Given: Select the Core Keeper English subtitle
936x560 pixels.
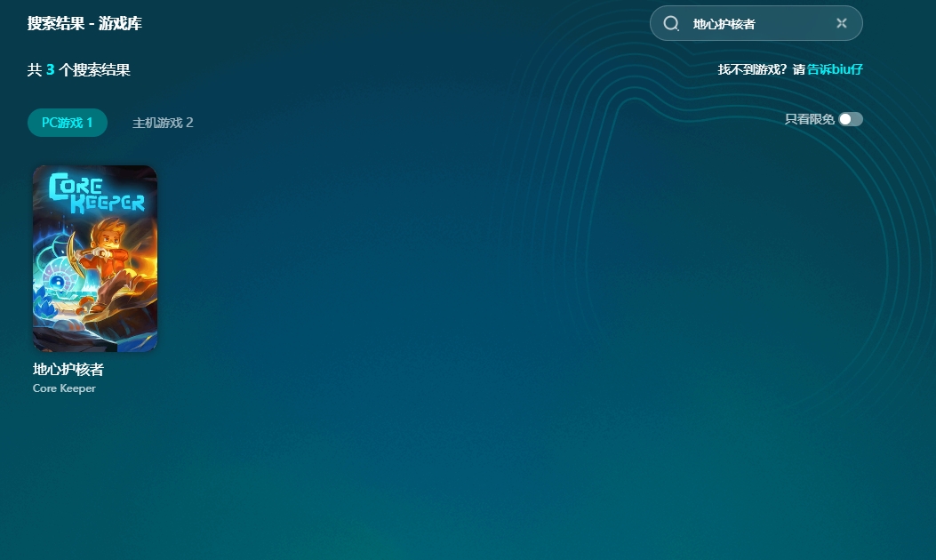Looking at the screenshot, I should pos(64,388).
